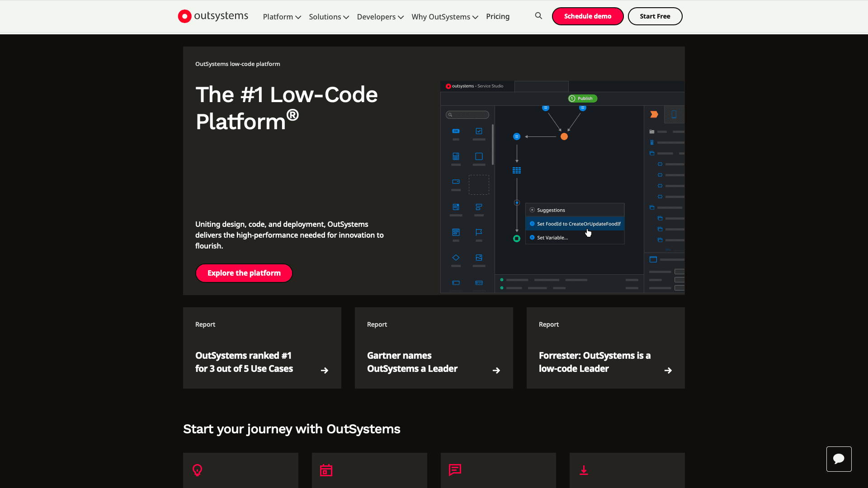Open the chat bubble widget

[x=839, y=459]
